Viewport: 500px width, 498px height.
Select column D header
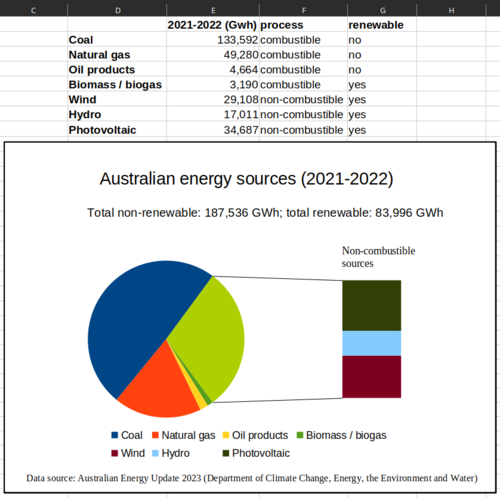117,10
